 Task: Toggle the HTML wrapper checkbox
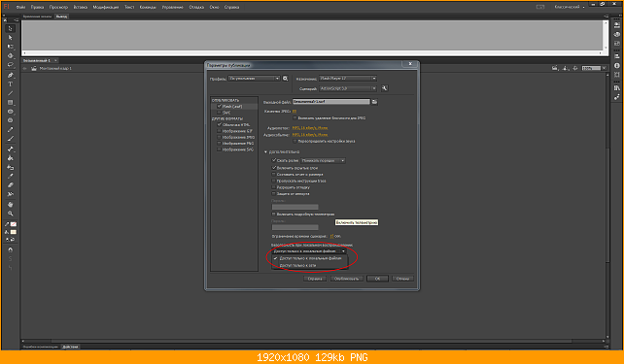pyautogui.click(x=219, y=124)
